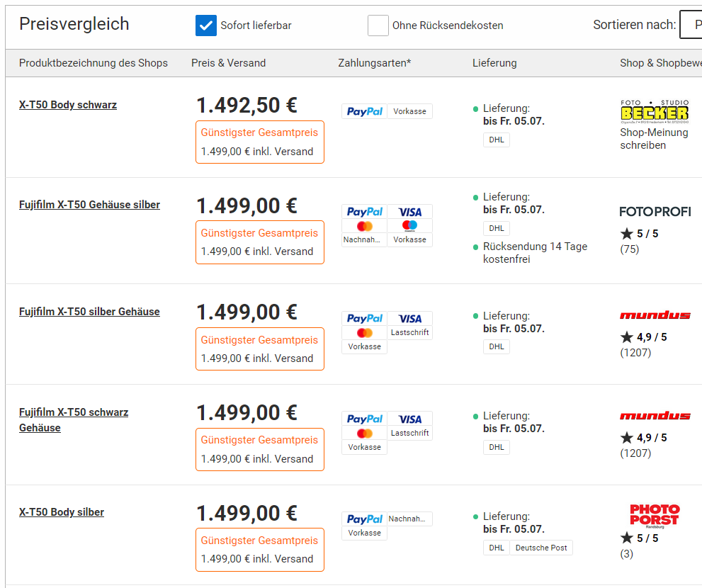This screenshot has height=588, width=702.
Task: Click the Mastercard icon in the mundus schwarz offer
Action: coord(364,433)
